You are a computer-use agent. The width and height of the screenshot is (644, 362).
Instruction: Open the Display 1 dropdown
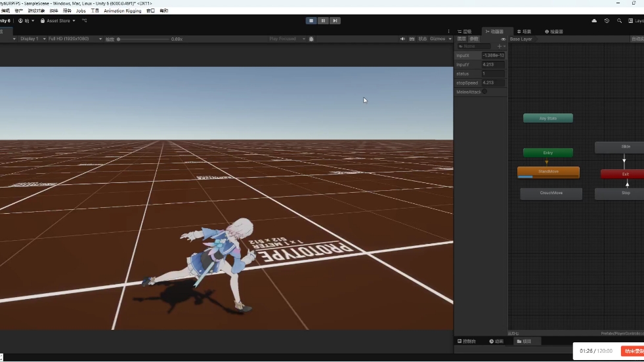click(32, 39)
